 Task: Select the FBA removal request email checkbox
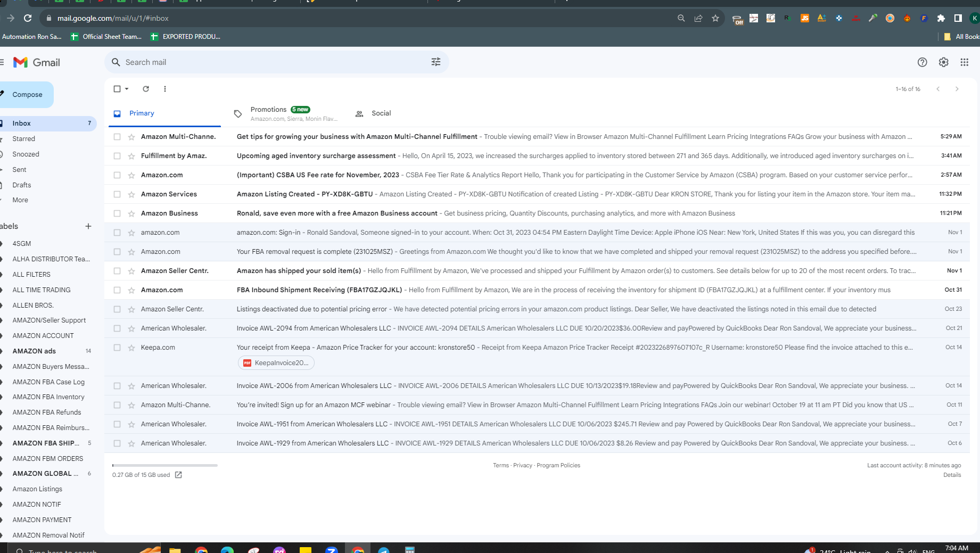coord(117,252)
